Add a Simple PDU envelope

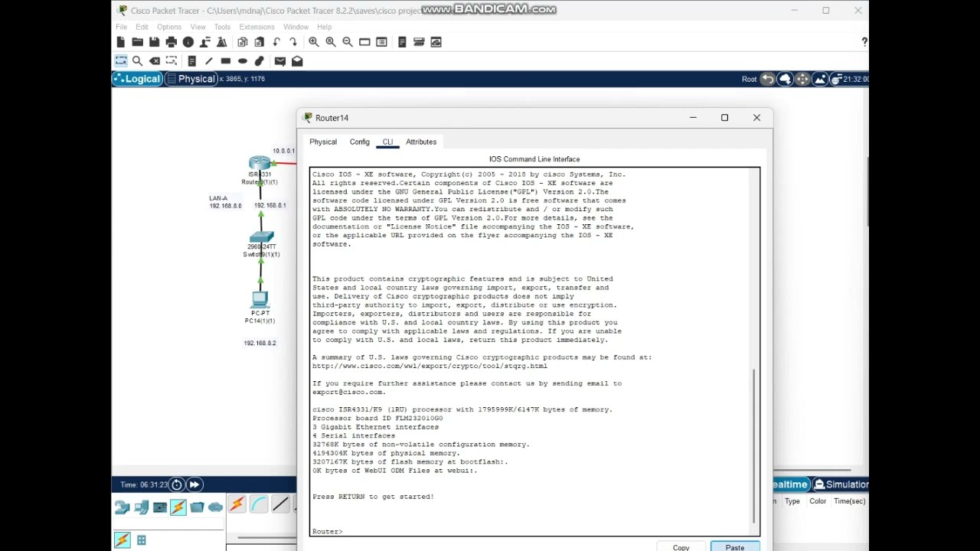pos(280,61)
